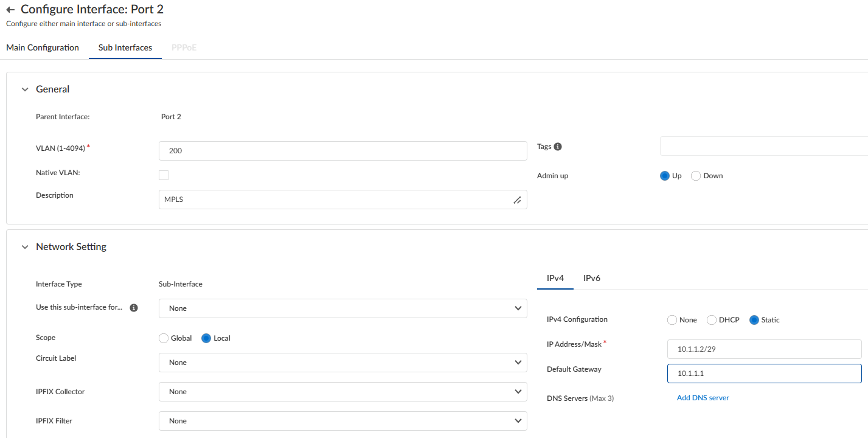Viewport: 868px width, 438px height.
Task: Open the Circuit Label dropdown
Action: pos(342,363)
